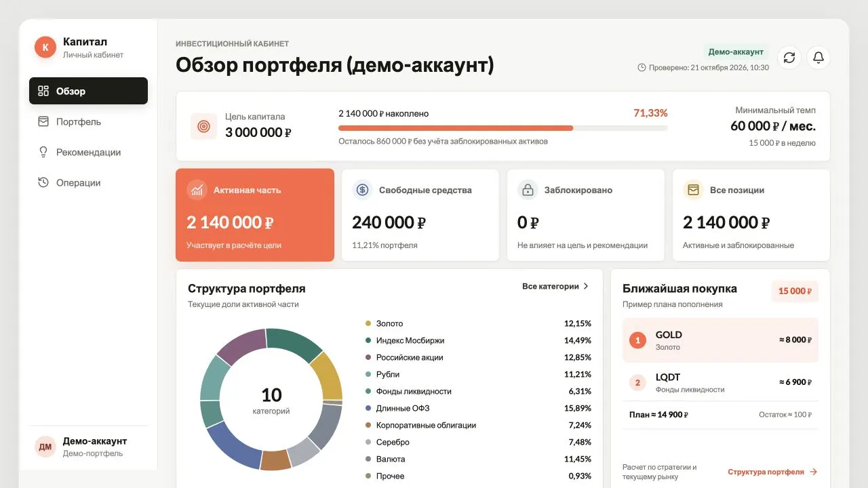This screenshot has height=488, width=868.
Task: Go to Портфель in the sidebar
Action: click(x=88, y=121)
